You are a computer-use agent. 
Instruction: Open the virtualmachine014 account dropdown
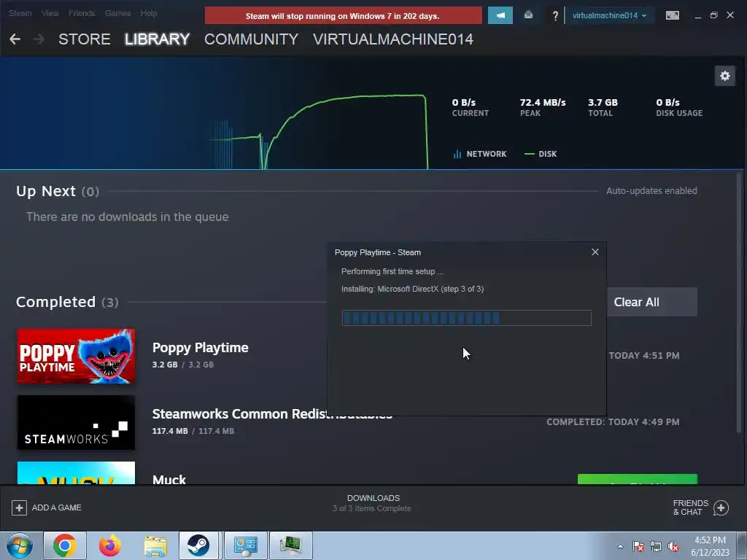(x=609, y=15)
